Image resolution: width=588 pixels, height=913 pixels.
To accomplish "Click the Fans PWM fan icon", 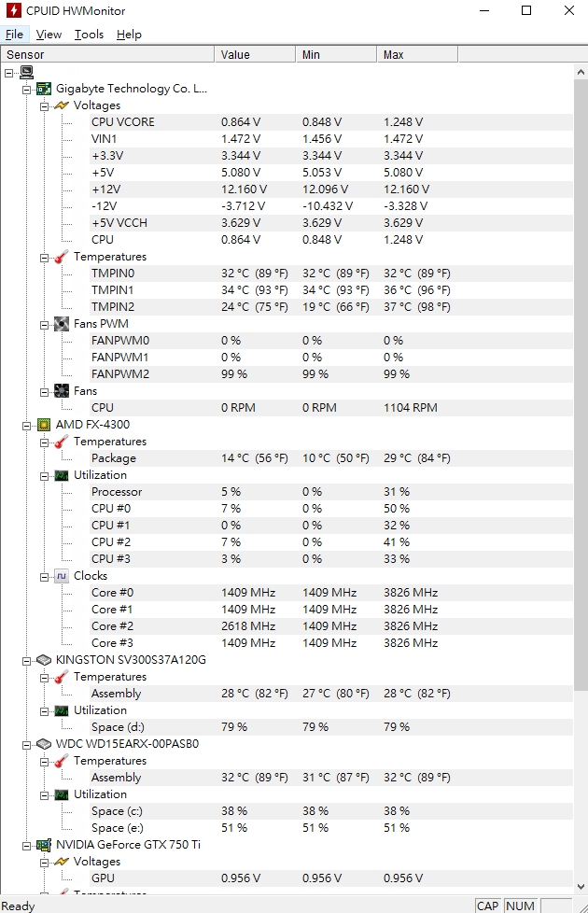I will (x=61, y=324).
